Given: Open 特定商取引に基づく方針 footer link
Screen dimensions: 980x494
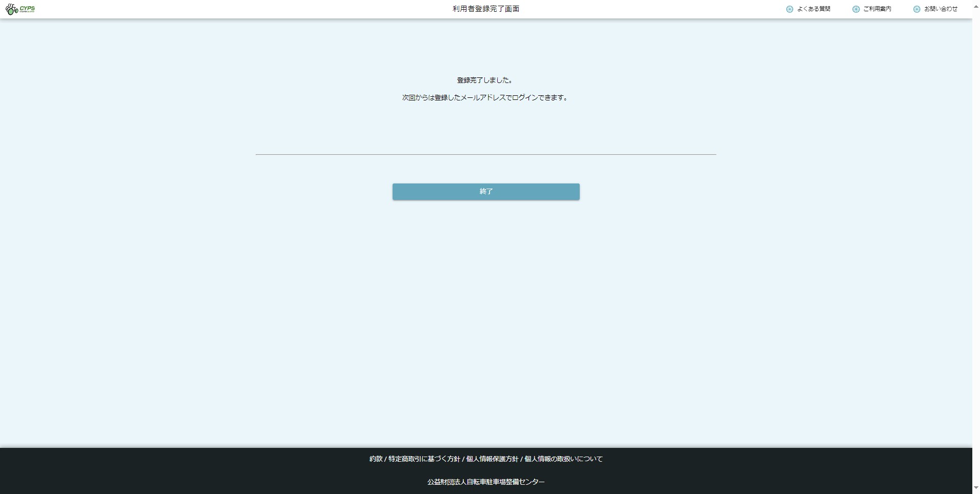Looking at the screenshot, I should pyautogui.click(x=424, y=459).
